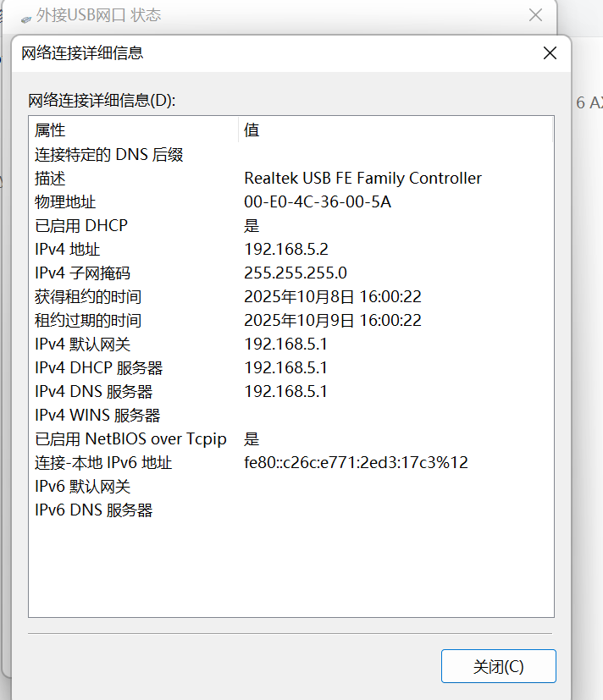Click the IP value 192.168.5.2

point(286,249)
